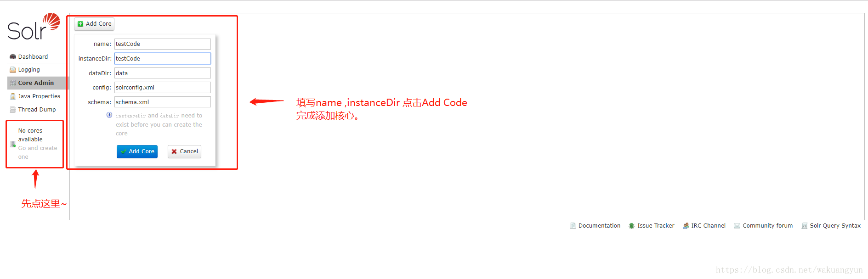Screen dimensions: 868x279
Task: Focus the instanceDir text field
Action: (163, 59)
